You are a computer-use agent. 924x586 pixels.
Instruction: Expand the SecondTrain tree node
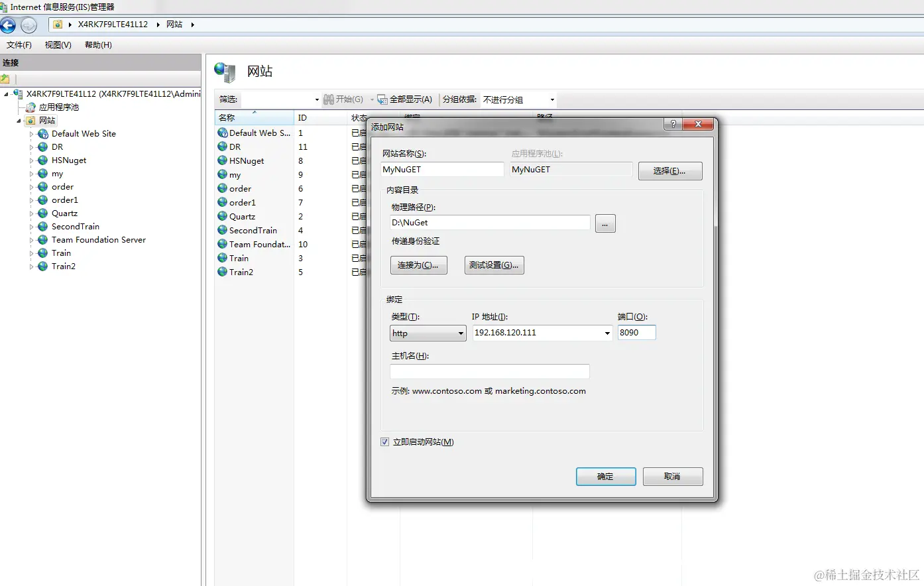pyautogui.click(x=31, y=227)
